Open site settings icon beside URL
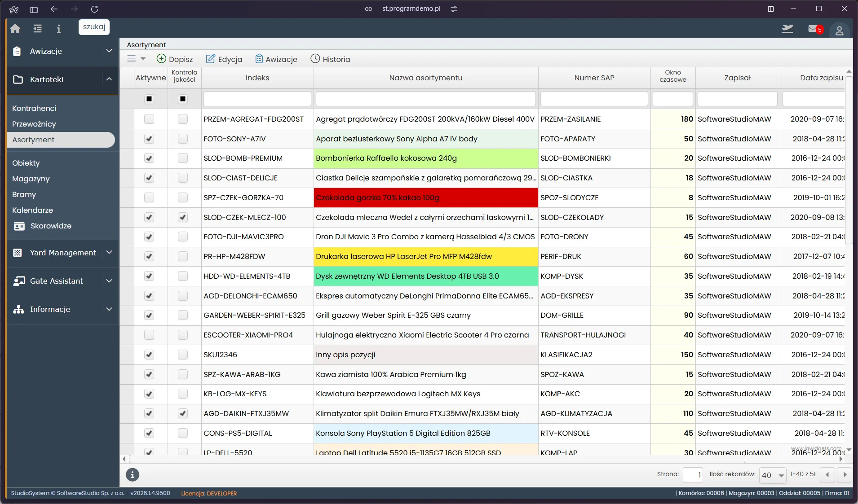This screenshot has height=504, width=858. (x=454, y=9)
